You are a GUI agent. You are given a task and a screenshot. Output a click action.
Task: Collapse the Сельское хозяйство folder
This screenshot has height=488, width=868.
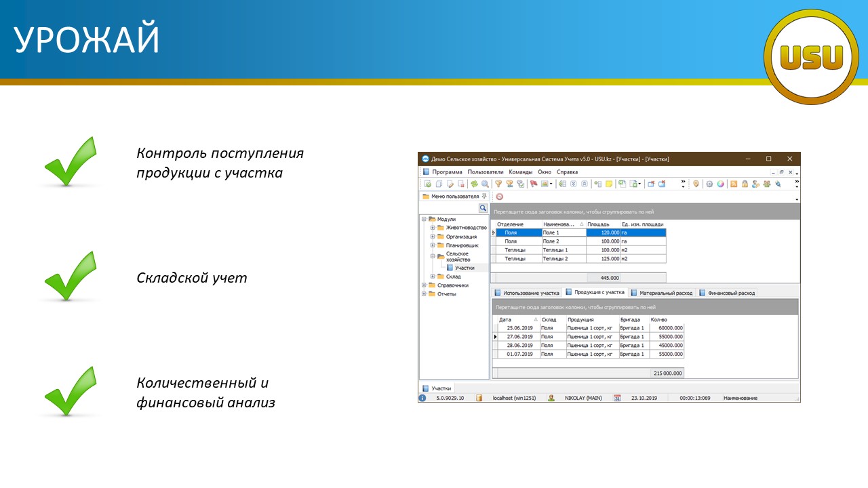pos(433,256)
